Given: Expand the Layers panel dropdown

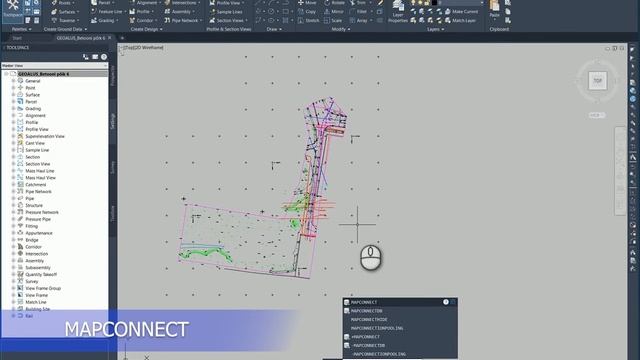Looking at the screenshot, I should tap(436, 29).
